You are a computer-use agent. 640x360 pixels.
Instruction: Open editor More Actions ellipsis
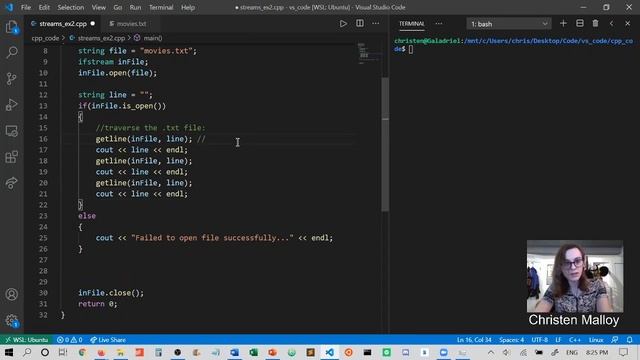click(376, 24)
